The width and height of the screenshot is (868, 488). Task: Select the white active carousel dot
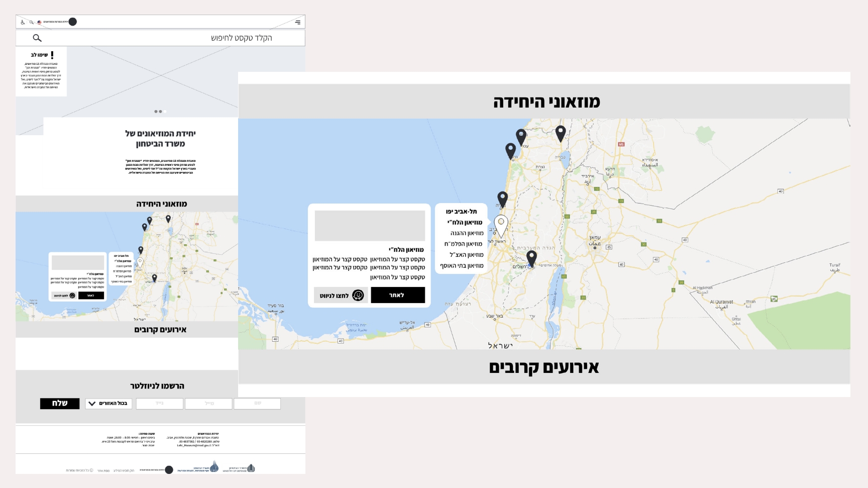coord(165,112)
